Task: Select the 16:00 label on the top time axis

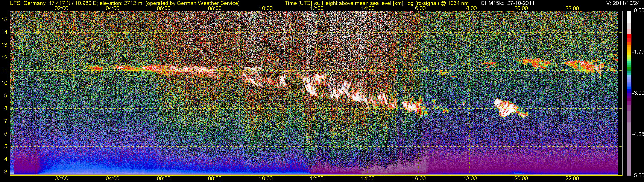Action: 419,8
